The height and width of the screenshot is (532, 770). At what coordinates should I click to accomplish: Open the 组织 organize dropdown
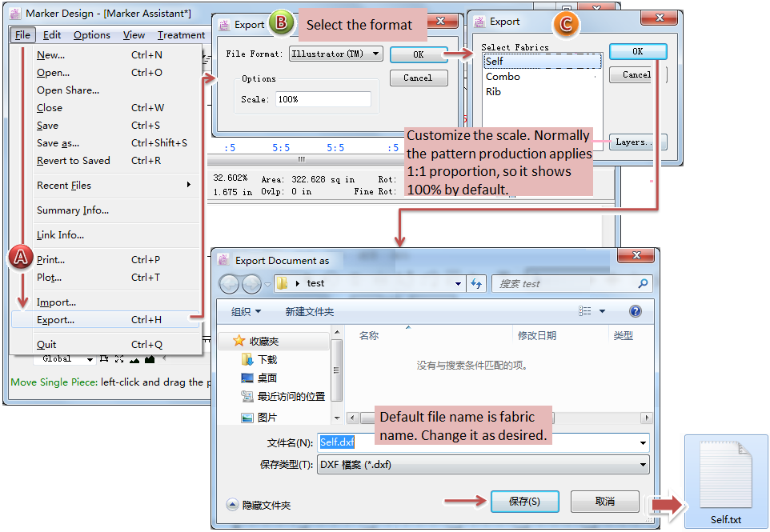(246, 311)
